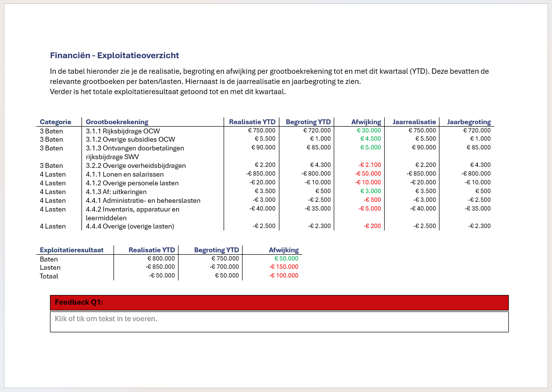Select the "Categorie" column header
This screenshot has width=552, height=392.
point(55,122)
